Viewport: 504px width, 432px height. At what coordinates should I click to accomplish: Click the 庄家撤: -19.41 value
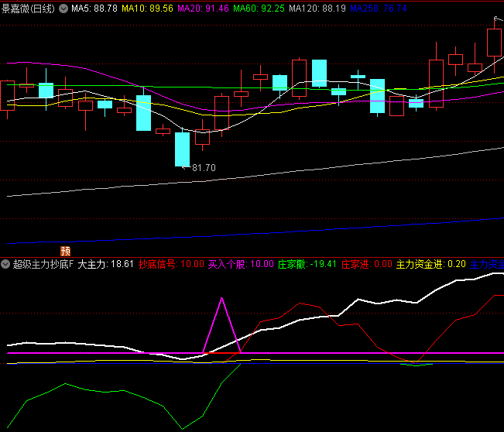click(307, 264)
